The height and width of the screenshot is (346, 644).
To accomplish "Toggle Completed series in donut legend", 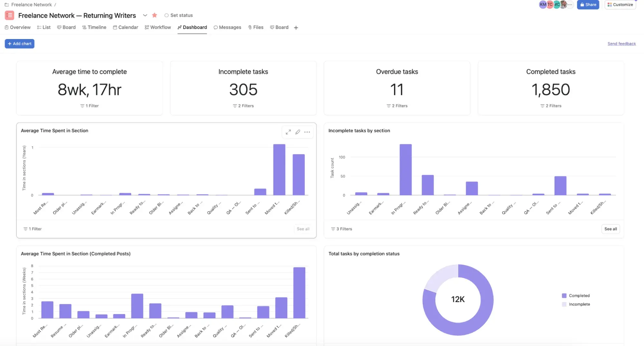I will (x=579, y=296).
